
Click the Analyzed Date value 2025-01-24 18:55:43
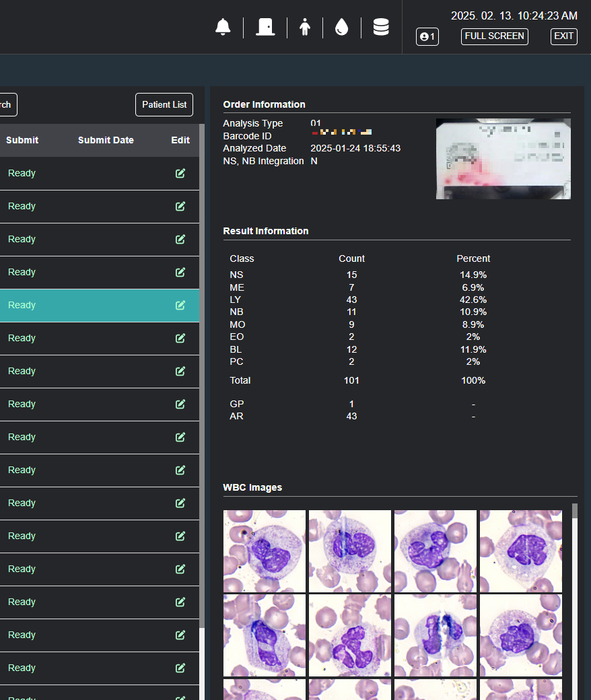coord(355,148)
